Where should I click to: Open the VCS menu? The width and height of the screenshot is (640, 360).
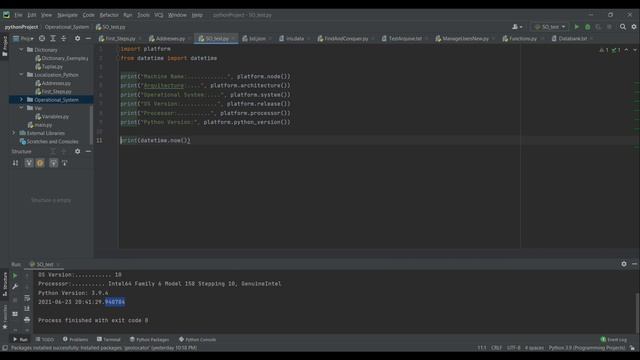[x=159, y=15]
